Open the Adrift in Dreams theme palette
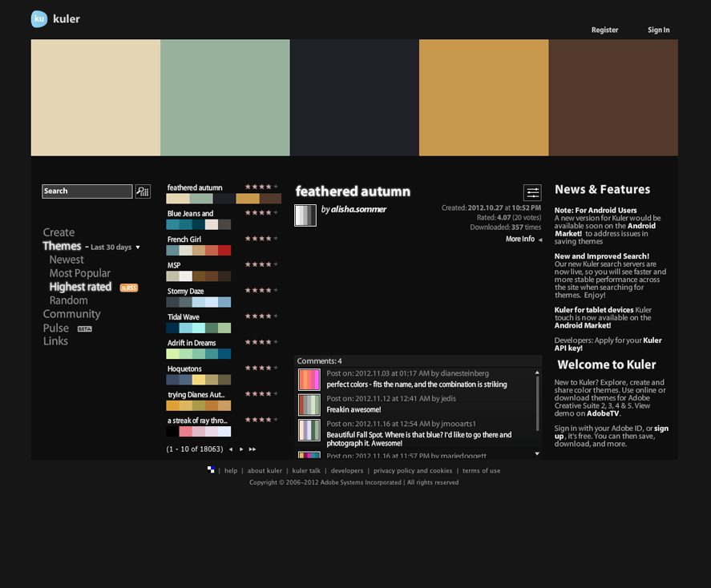 (199, 354)
